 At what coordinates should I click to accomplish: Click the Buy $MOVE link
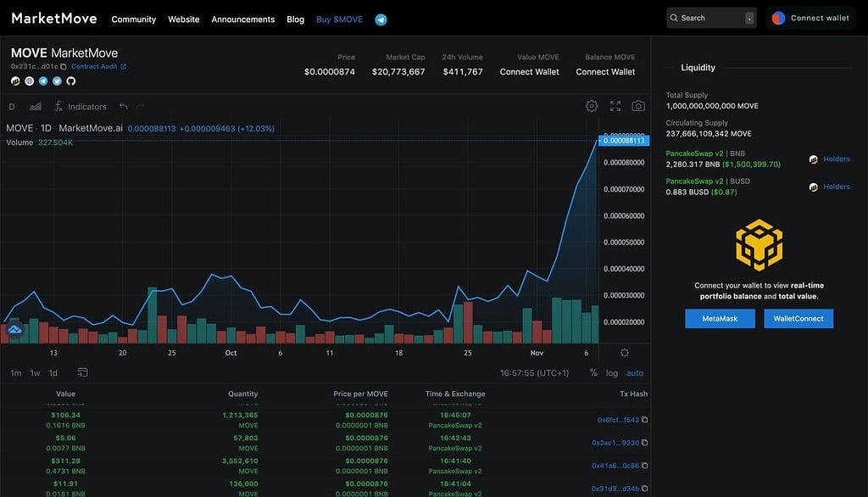point(339,20)
